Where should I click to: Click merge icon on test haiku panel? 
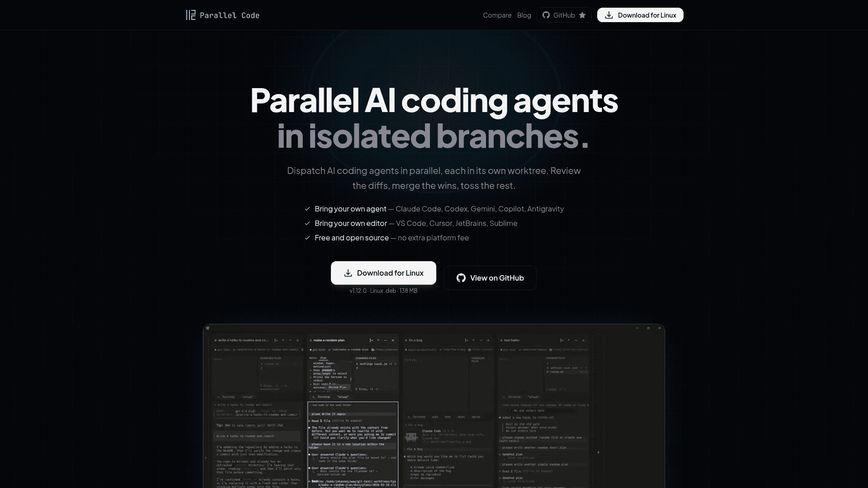(562, 340)
